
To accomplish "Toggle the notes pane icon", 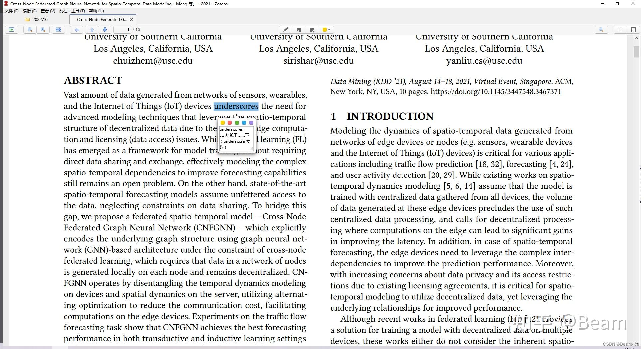I will tap(633, 30).
